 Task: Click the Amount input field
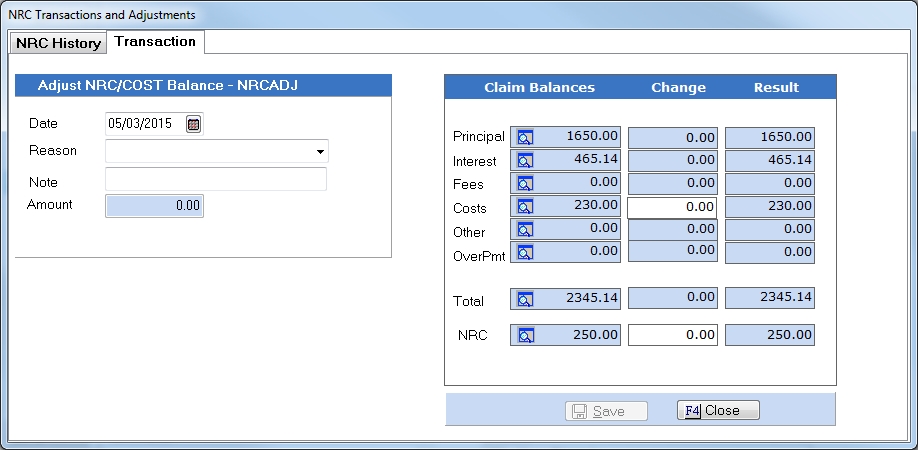155,205
